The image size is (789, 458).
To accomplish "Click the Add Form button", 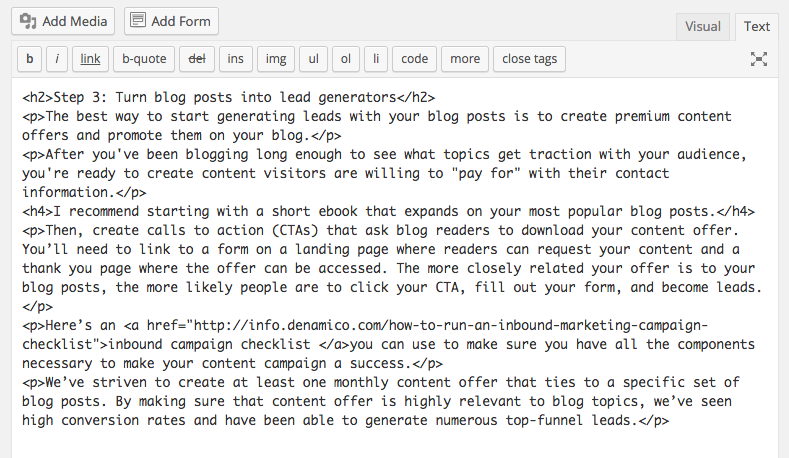I will 171,21.
